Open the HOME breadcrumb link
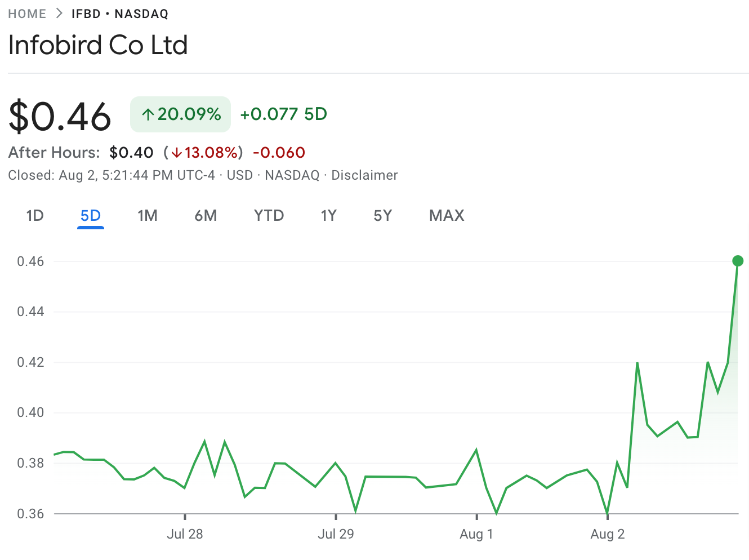749x560 pixels. point(27,13)
